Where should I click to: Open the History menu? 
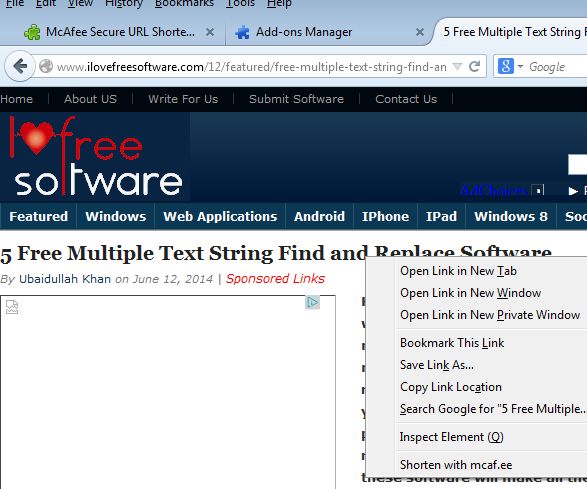pos(124,4)
